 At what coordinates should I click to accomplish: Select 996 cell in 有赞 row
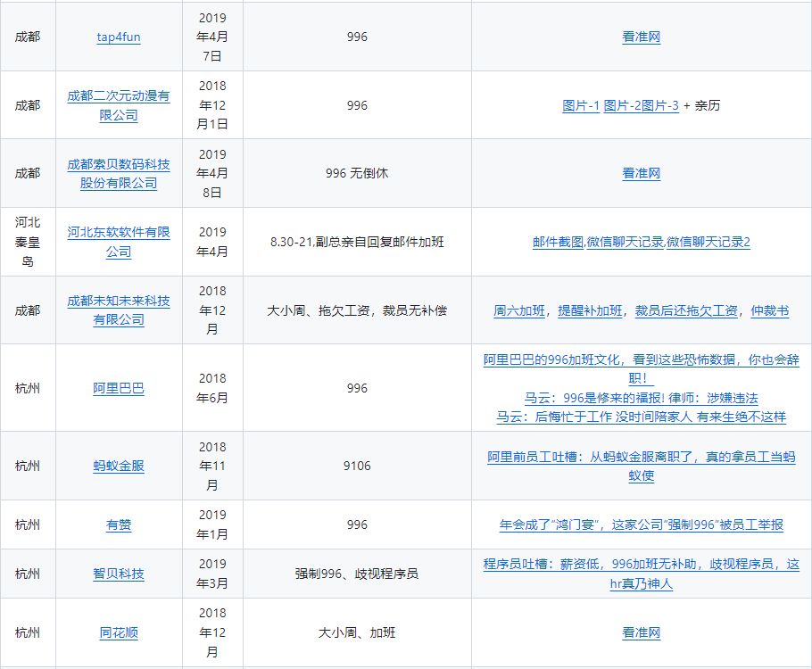tap(357, 525)
